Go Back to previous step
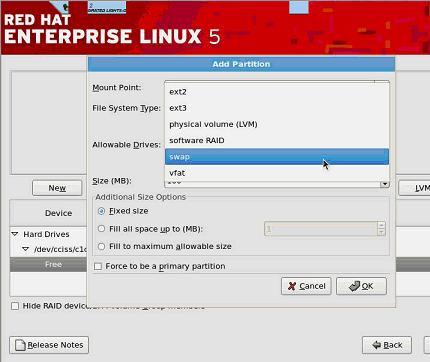430x362 pixels. (387, 345)
